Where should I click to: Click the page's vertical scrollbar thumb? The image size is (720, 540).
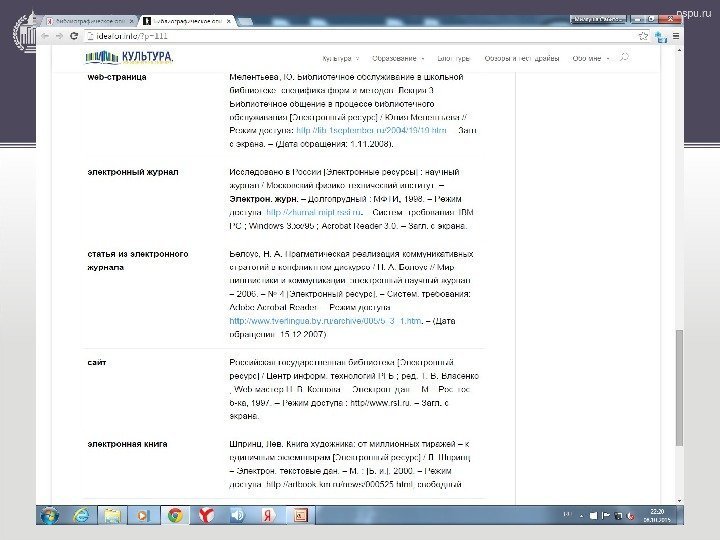coord(680,387)
